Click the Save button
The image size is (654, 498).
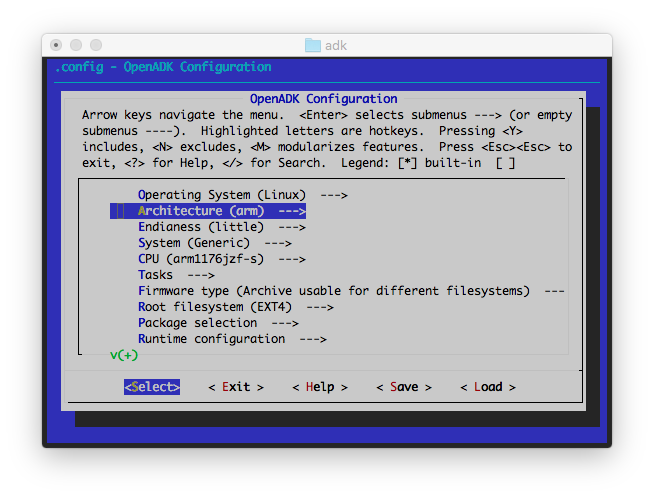(x=404, y=387)
